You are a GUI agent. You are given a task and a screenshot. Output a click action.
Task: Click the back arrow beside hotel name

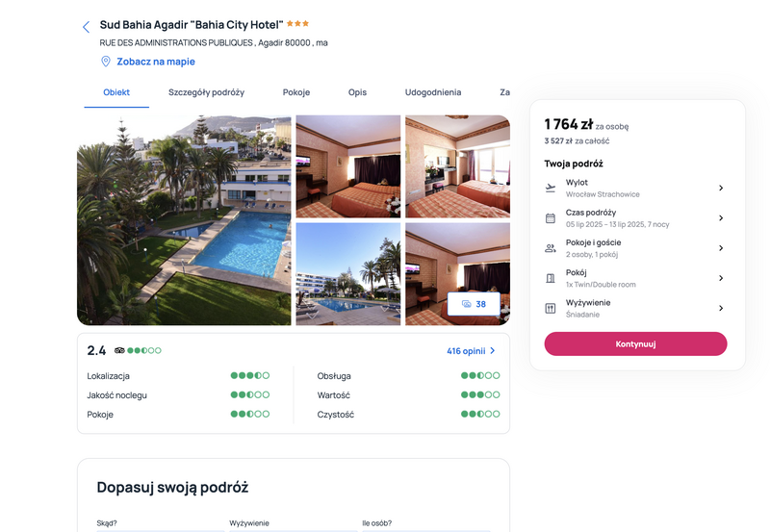pyautogui.click(x=86, y=27)
